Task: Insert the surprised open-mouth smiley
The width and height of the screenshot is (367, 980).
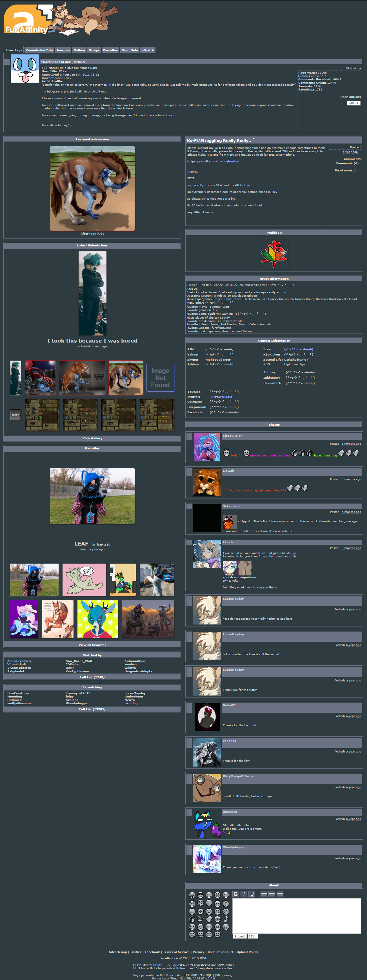Action: click(217, 895)
